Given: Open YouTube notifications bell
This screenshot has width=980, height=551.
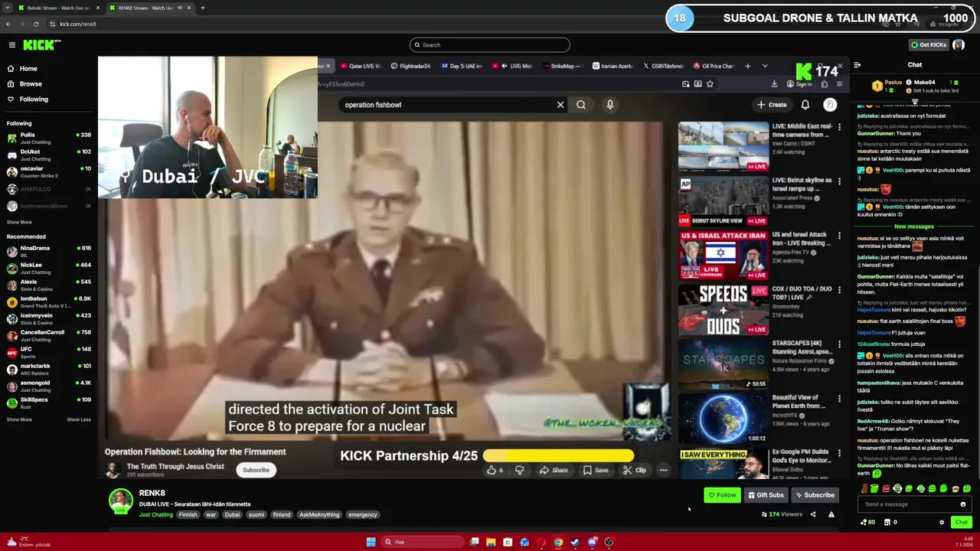Looking at the screenshot, I should coord(805,105).
